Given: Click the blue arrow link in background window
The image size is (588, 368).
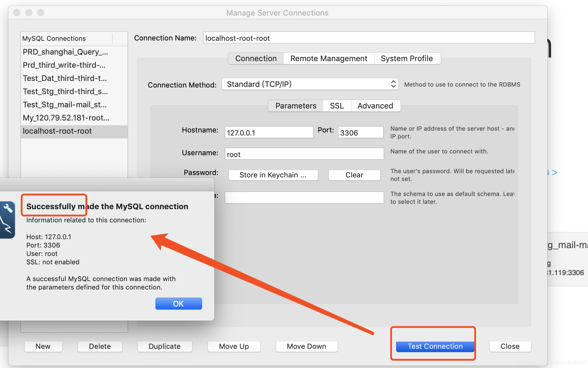Looking at the screenshot, I should tap(553, 172).
